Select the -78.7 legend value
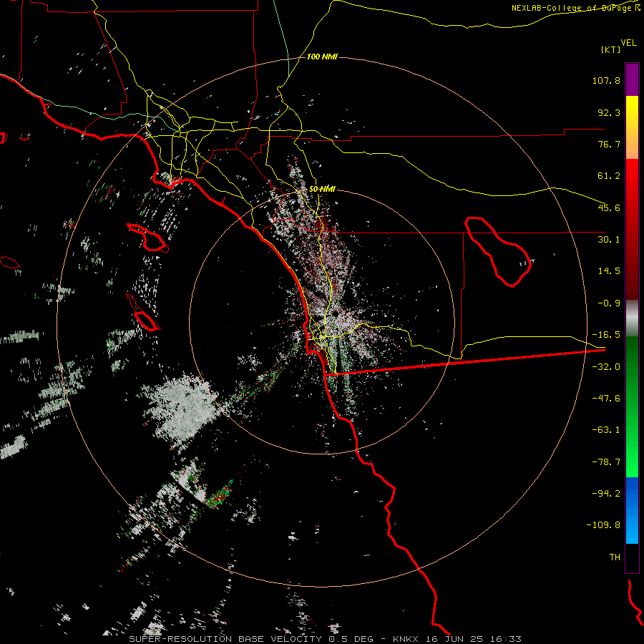 click(x=606, y=462)
